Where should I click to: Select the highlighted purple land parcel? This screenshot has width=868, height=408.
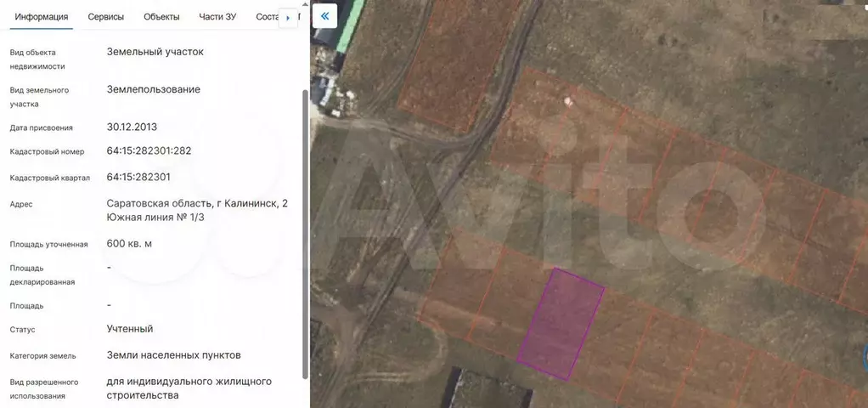pos(561,323)
